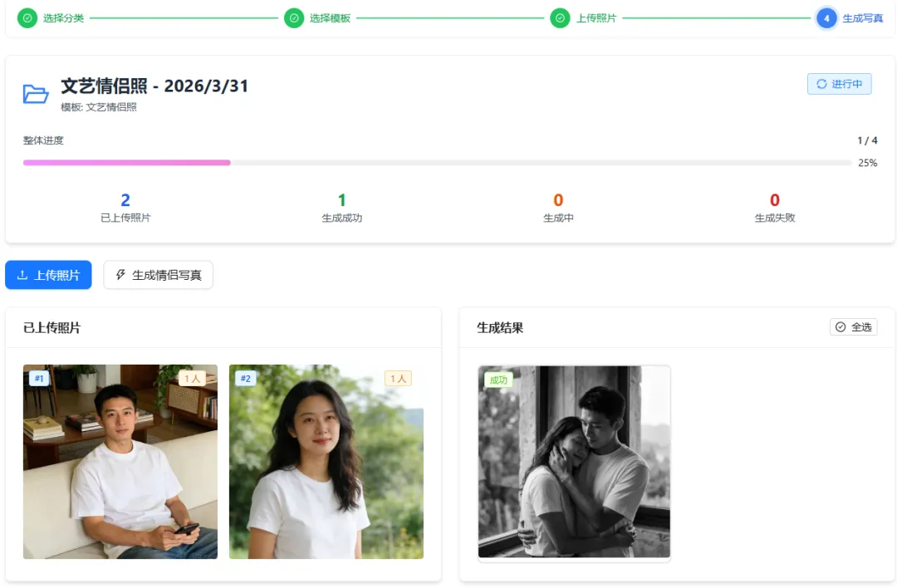Screen dimensions: 897x588
Task: Open the man on sofa uploaded photo
Action: pos(120,462)
